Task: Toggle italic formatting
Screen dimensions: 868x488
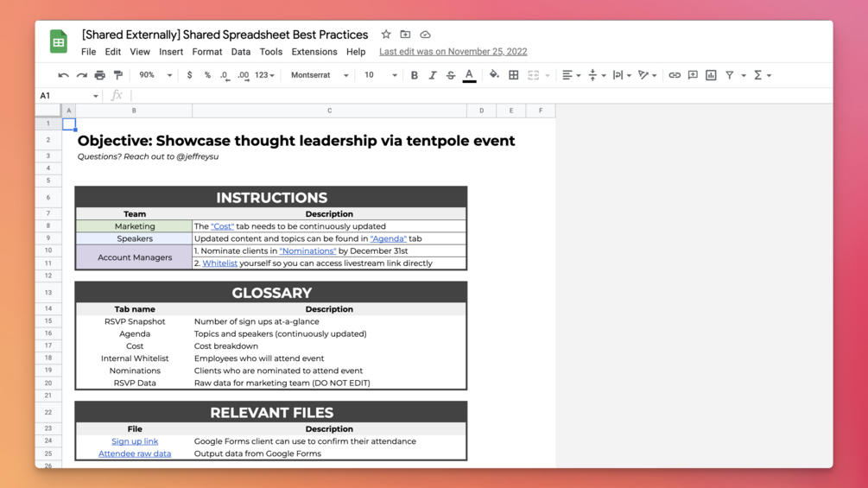Action: pyautogui.click(x=433, y=75)
